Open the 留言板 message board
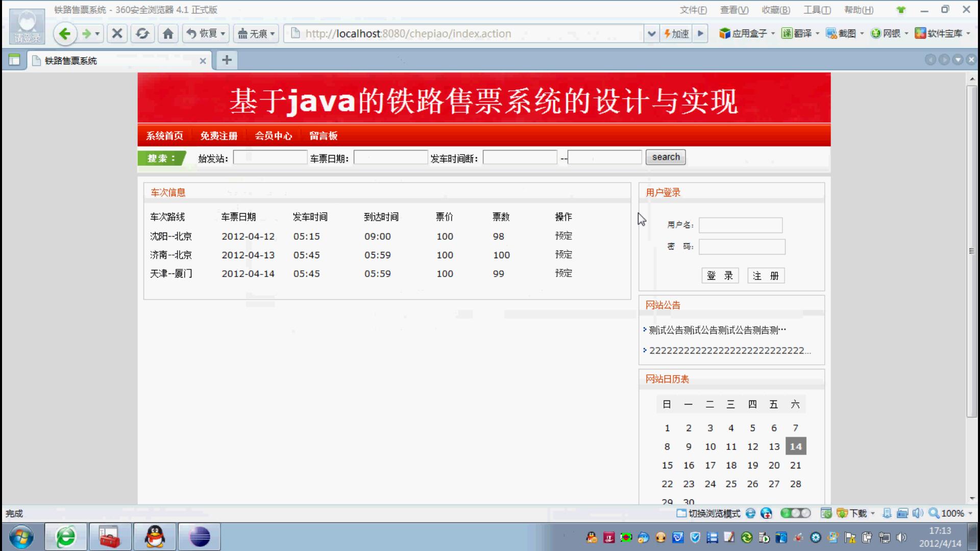The height and width of the screenshot is (551, 980). pyautogui.click(x=323, y=136)
